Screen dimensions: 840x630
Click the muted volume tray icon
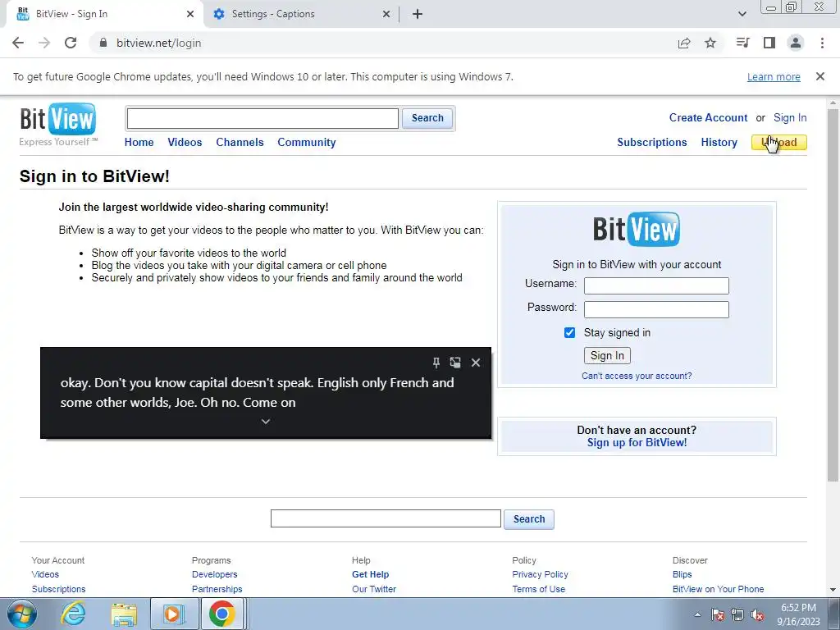[x=757, y=615]
